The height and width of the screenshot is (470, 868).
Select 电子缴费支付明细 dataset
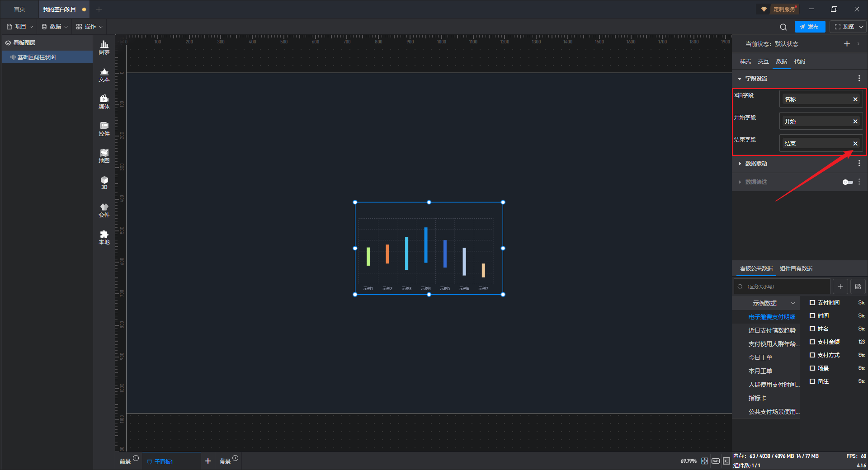coord(772,317)
